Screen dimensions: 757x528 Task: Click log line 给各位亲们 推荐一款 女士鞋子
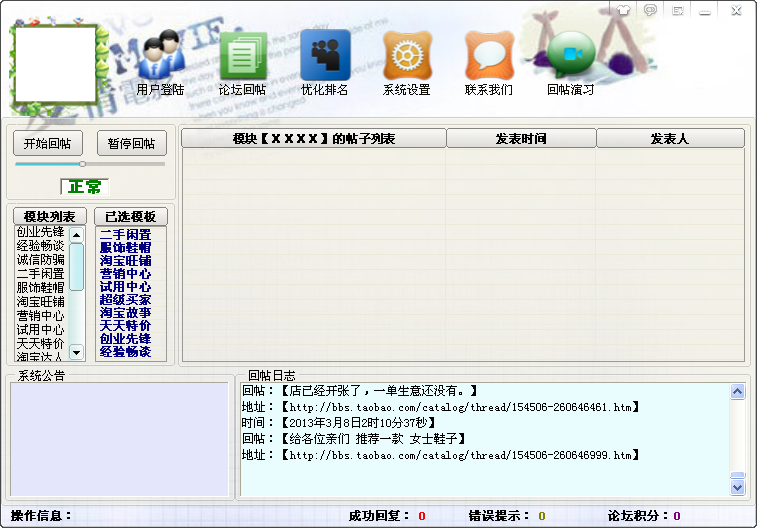[x=354, y=439]
